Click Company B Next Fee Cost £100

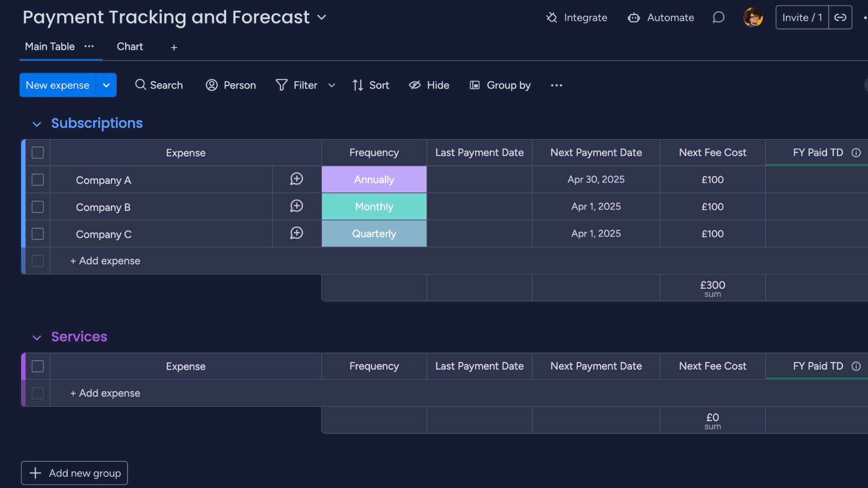[712, 207]
